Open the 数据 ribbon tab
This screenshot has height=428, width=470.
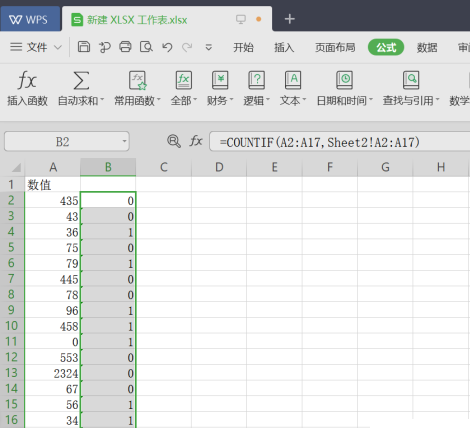click(427, 47)
